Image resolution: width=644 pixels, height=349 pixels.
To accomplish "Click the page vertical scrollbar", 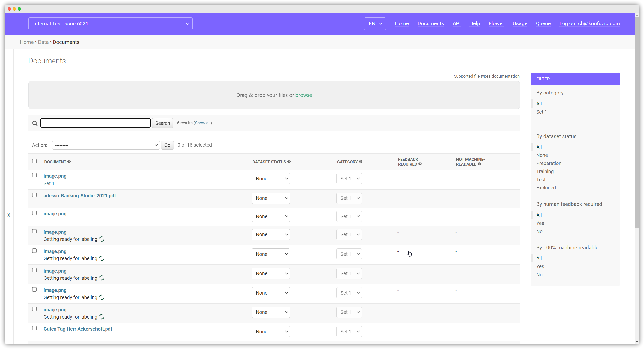I will 637,122.
